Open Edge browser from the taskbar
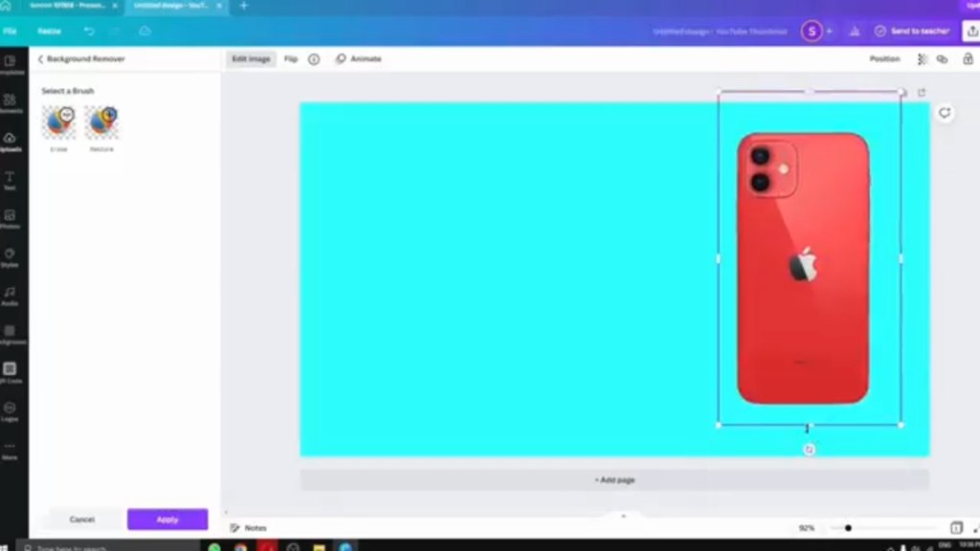Screen dimensions: 980x551 [x=345, y=547]
